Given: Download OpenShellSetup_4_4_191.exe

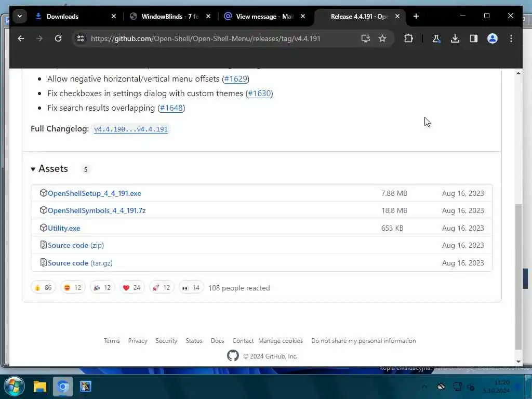Looking at the screenshot, I should pyautogui.click(x=95, y=193).
